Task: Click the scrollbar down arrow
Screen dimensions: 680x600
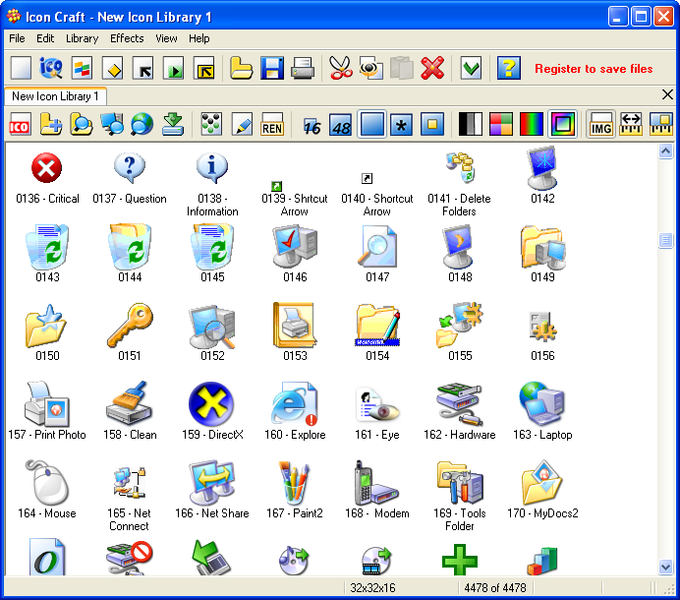Action: click(665, 566)
